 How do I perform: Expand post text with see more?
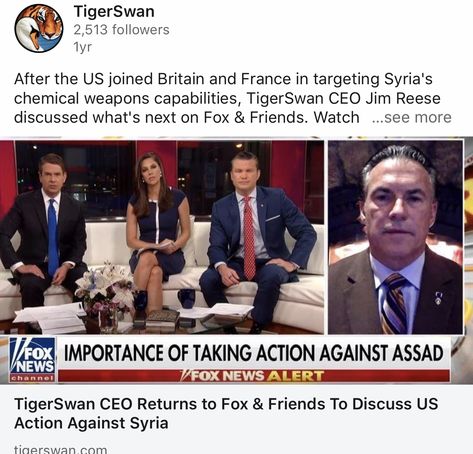coord(411,117)
